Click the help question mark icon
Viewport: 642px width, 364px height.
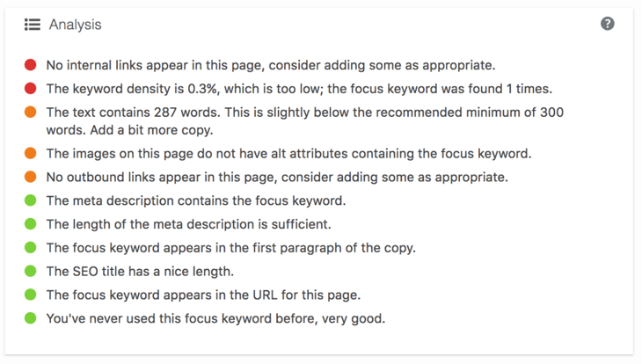point(607,24)
